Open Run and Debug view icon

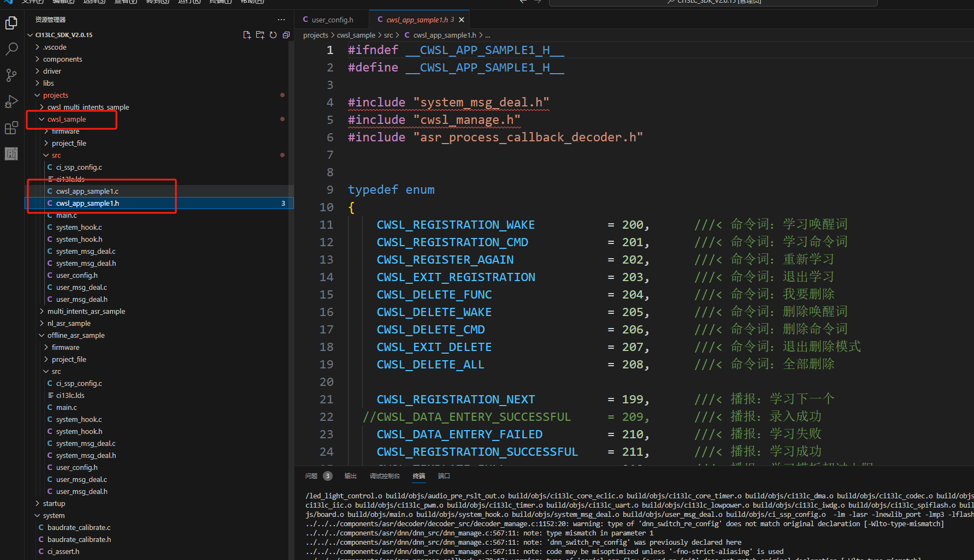pyautogui.click(x=11, y=102)
